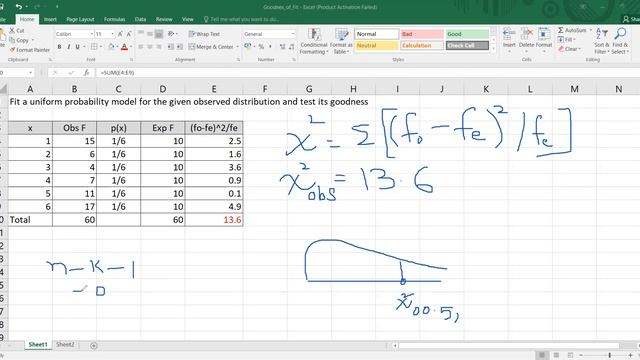Click the Format cells icon
This screenshot has width=640, height=360.
click(544, 34)
